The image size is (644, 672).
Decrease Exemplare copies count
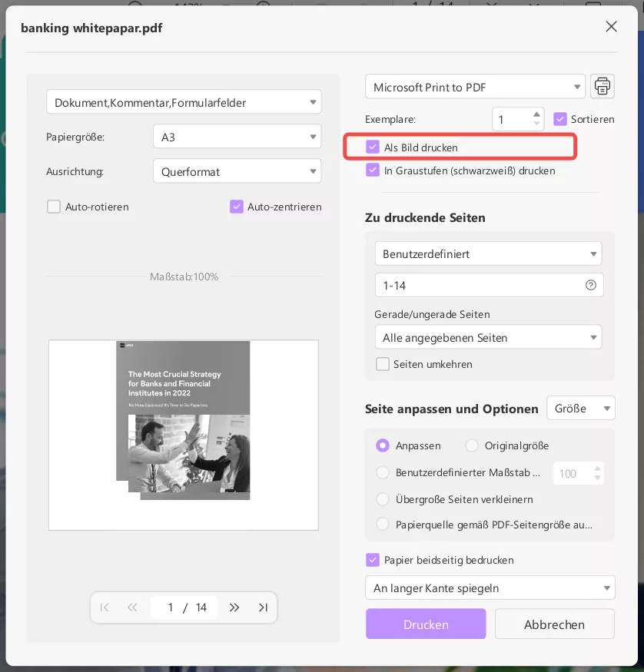click(x=536, y=124)
